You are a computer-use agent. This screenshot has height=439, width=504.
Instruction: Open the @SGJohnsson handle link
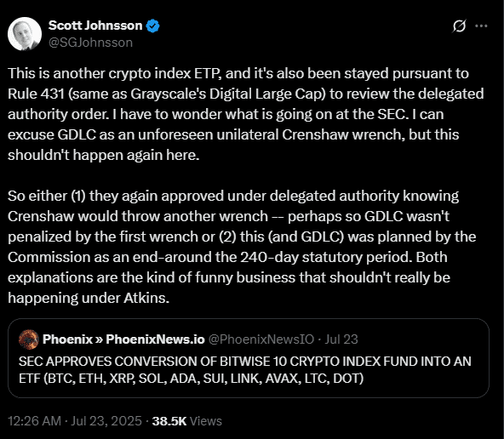[90, 43]
